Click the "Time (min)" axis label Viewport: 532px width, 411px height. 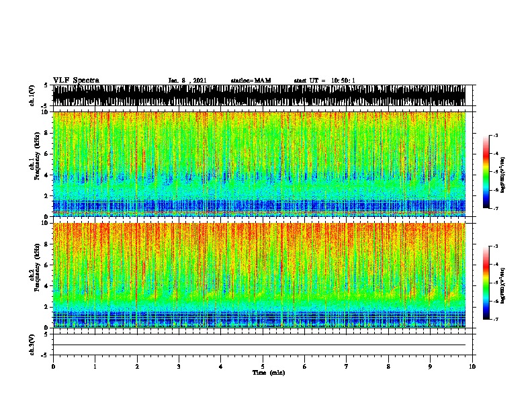[x=269, y=373]
